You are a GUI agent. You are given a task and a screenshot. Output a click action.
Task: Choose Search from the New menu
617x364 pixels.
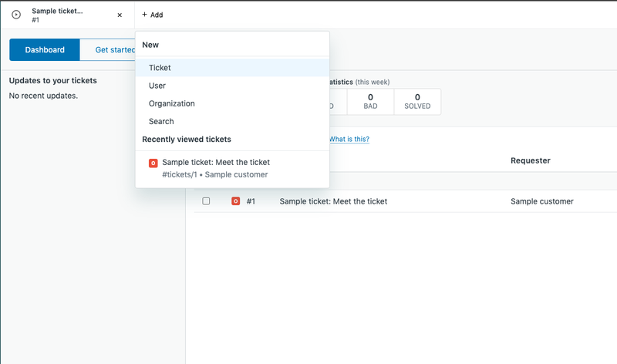[x=232, y=121]
